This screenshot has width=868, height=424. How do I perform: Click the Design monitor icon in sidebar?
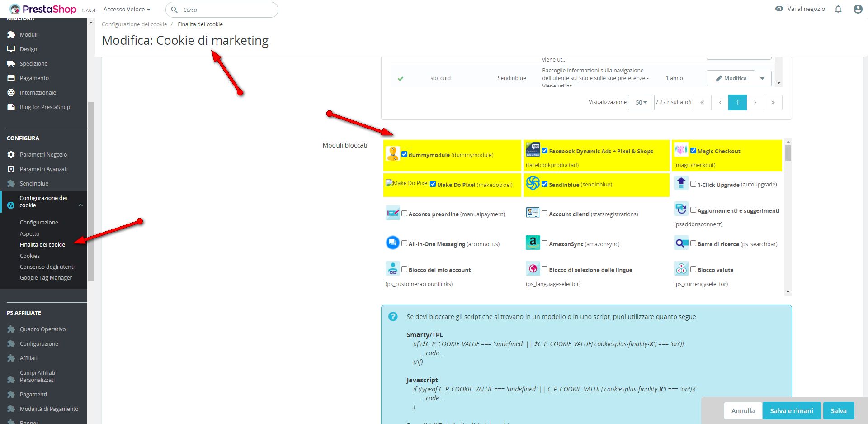(11, 49)
